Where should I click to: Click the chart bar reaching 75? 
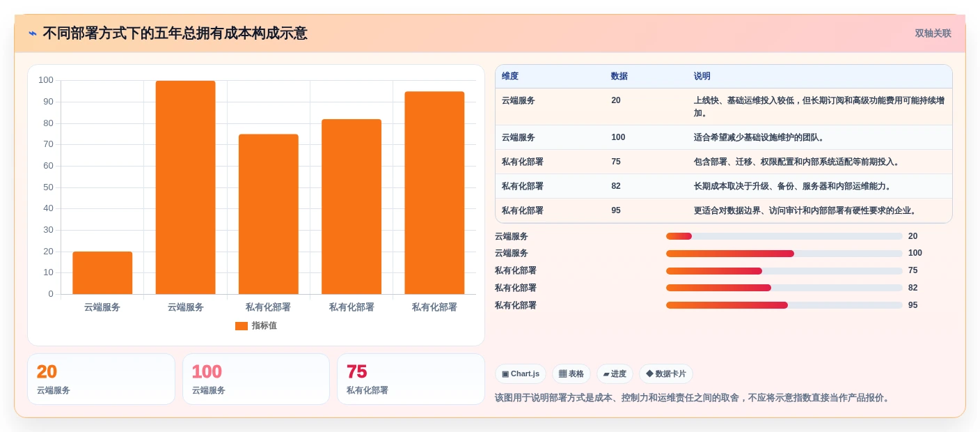point(269,214)
